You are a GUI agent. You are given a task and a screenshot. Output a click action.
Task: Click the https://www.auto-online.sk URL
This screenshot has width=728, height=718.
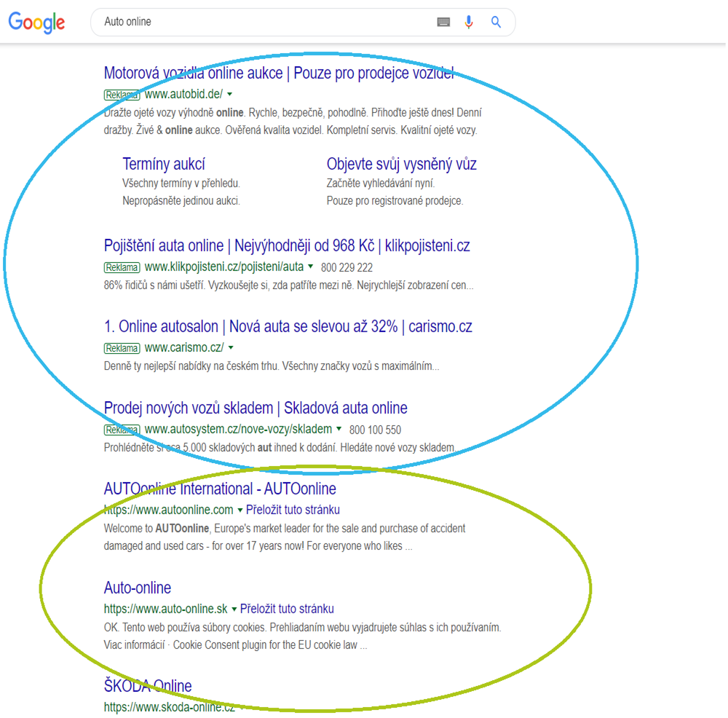[x=166, y=609]
